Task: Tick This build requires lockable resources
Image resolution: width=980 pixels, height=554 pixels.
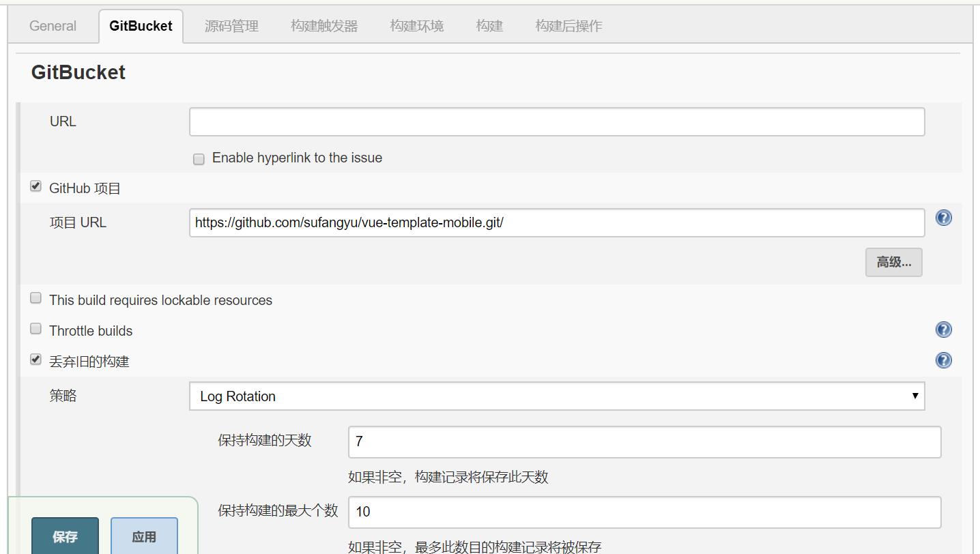Action: [35, 298]
